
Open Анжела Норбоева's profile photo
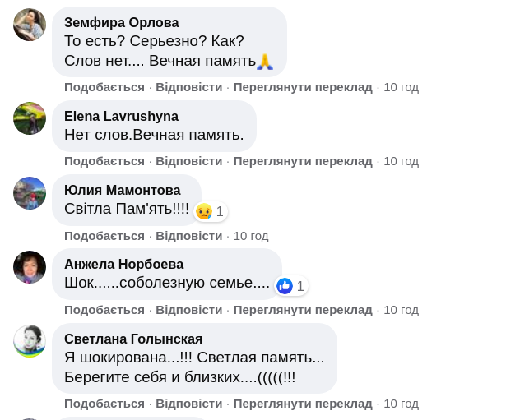click(x=30, y=267)
